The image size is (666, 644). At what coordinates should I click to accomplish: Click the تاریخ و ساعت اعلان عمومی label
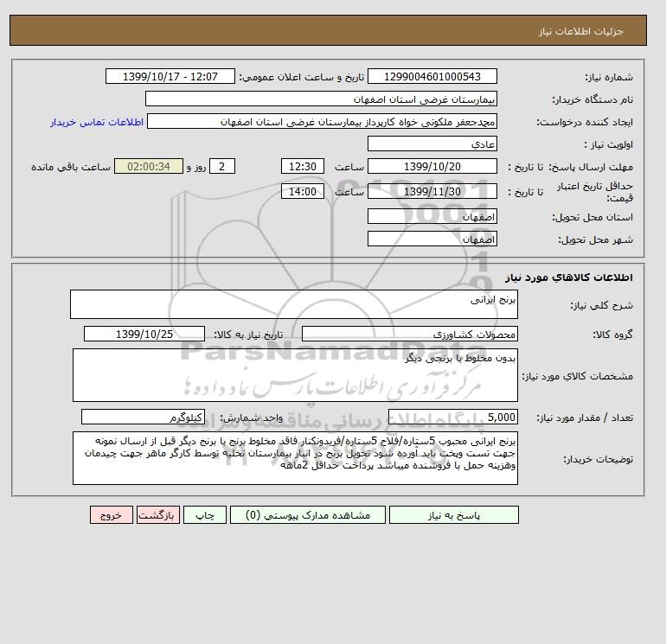(x=302, y=77)
